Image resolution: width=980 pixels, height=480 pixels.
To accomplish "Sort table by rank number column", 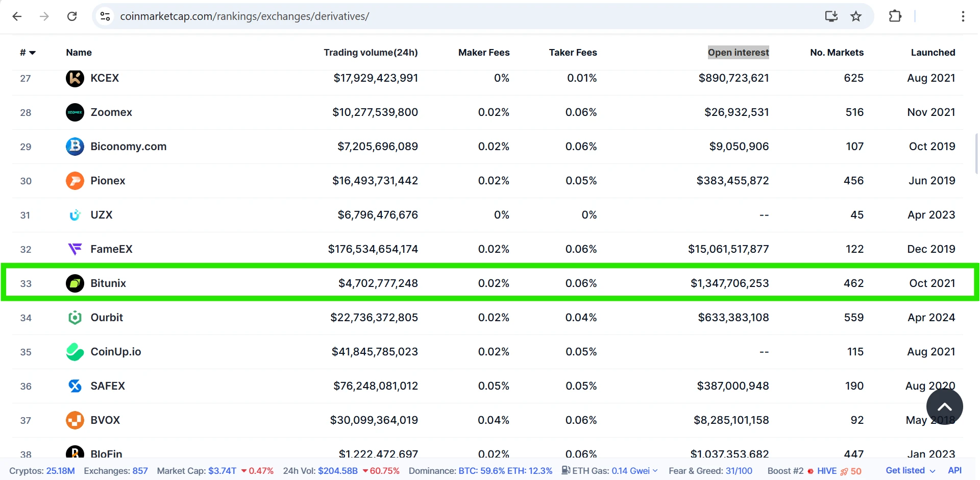I will [28, 53].
